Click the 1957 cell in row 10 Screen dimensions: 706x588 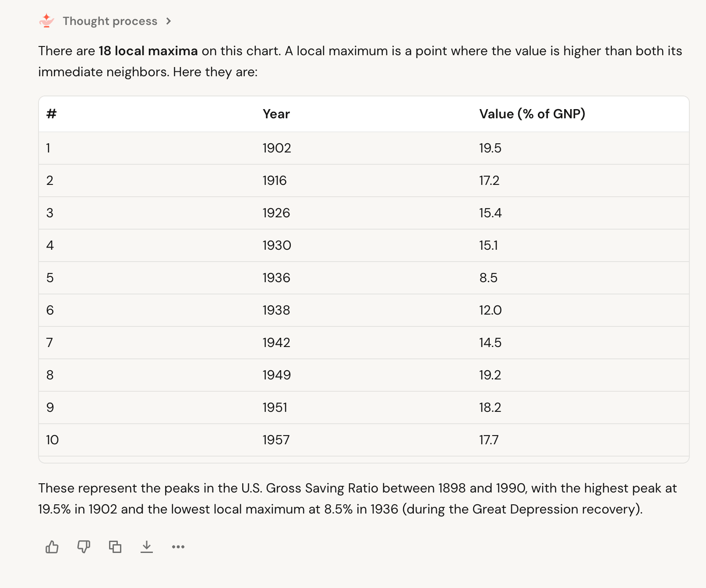click(x=276, y=440)
